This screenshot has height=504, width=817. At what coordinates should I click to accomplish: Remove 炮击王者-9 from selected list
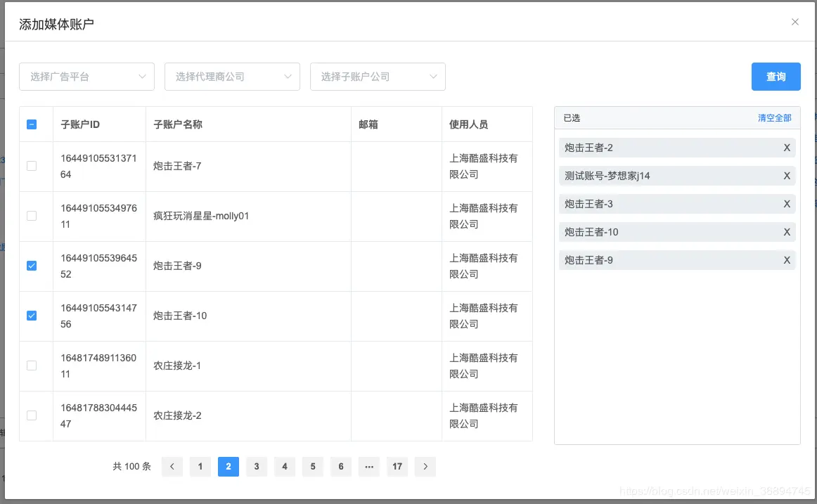pyautogui.click(x=786, y=260)
